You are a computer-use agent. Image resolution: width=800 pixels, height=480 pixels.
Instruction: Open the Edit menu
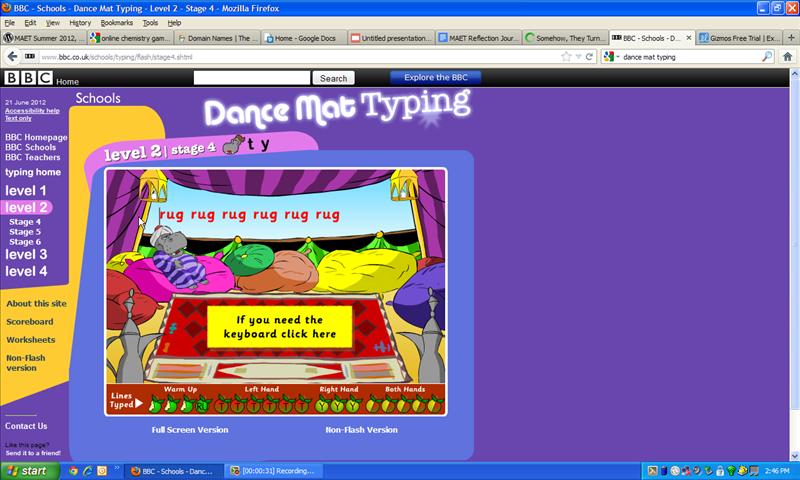click(30, 22)
